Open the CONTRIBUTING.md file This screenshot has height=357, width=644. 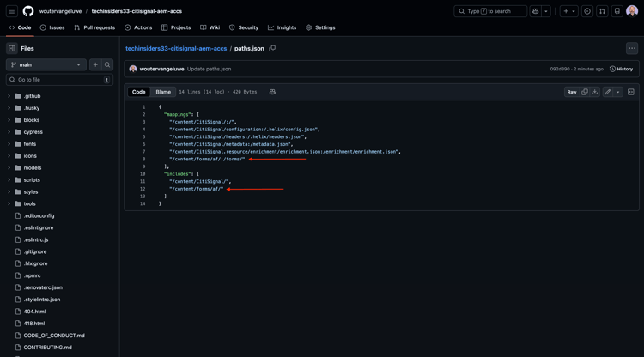47,348
